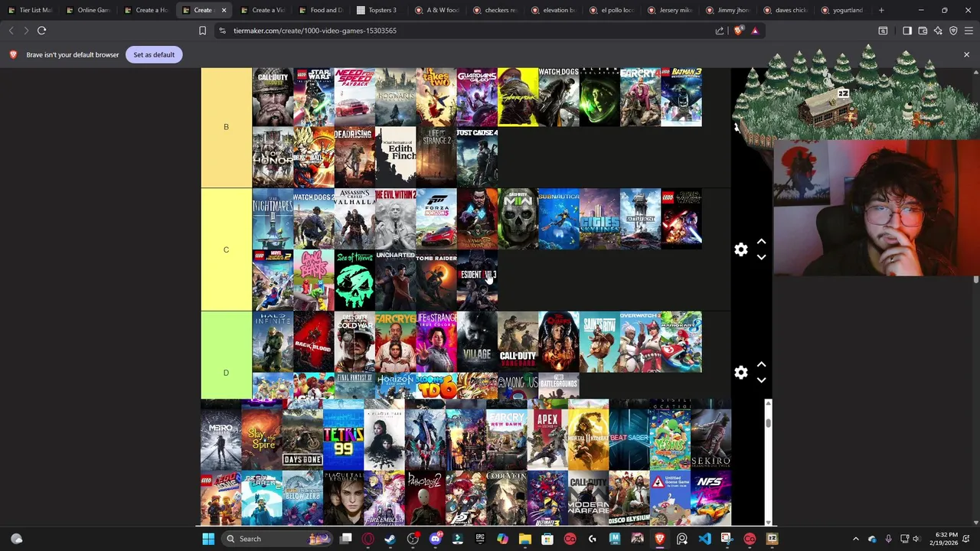980x551 pixels.
Task: Move tier row C up
Action: point(761,242)
